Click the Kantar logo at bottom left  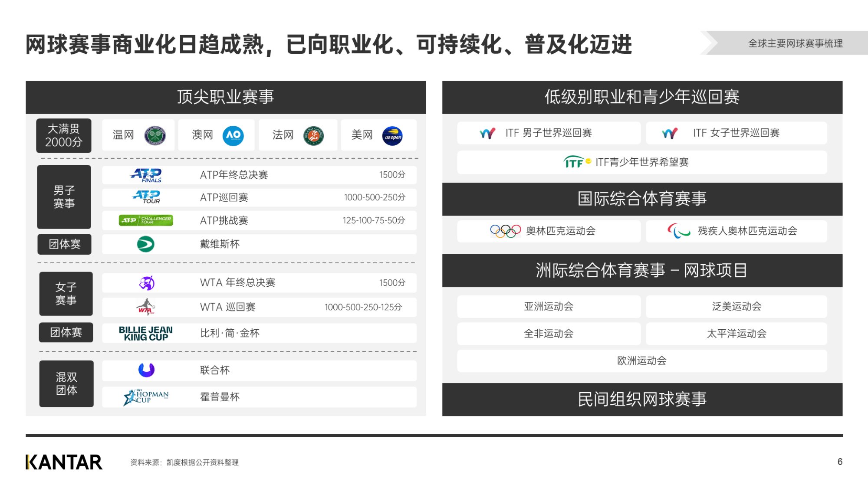63,462
